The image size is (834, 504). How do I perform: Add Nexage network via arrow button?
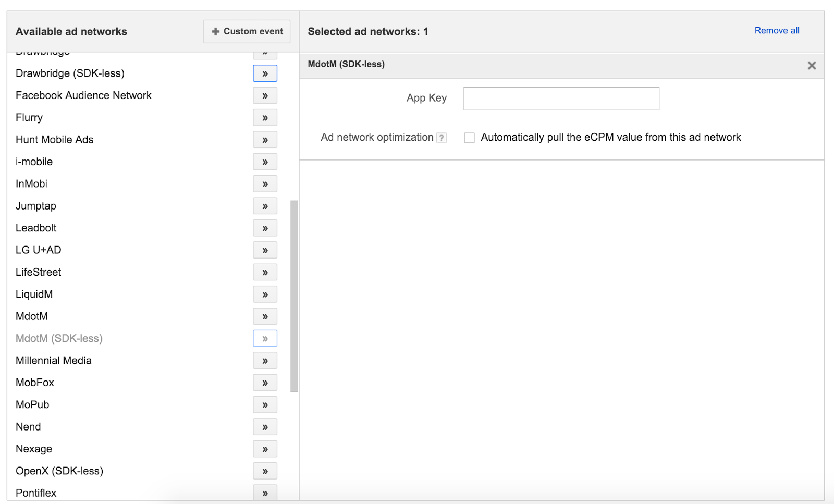[265, 449]
